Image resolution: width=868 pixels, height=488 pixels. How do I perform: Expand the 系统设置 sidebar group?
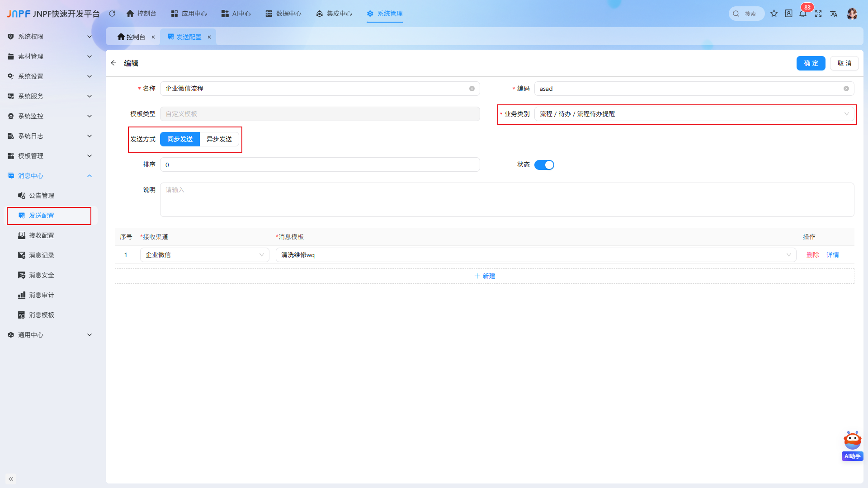coord(50,76)
